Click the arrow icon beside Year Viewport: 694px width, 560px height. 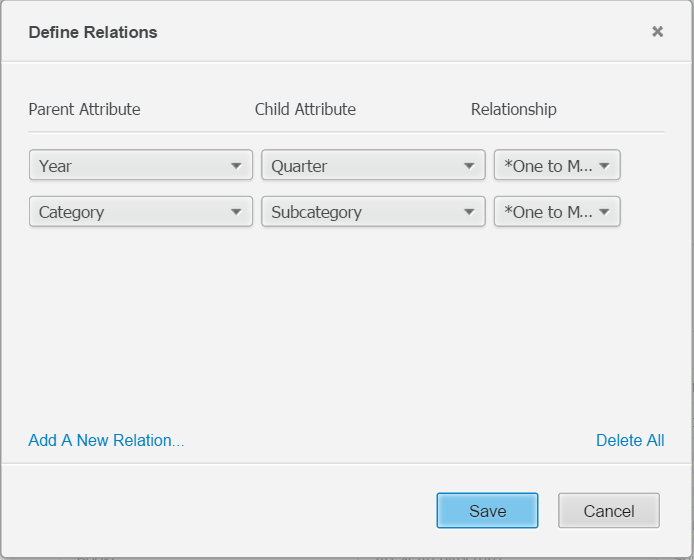tap(236, 166)
